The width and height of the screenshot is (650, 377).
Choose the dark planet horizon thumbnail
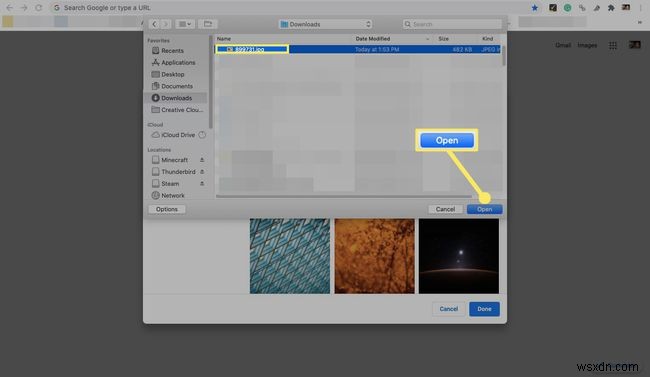[459, 256]
